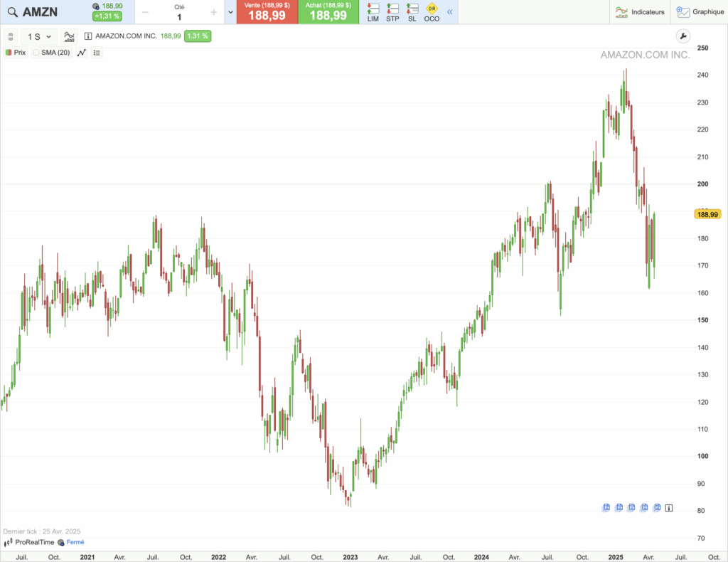
Task: Click the Prix price series tag
Action: tap(16, 53)
